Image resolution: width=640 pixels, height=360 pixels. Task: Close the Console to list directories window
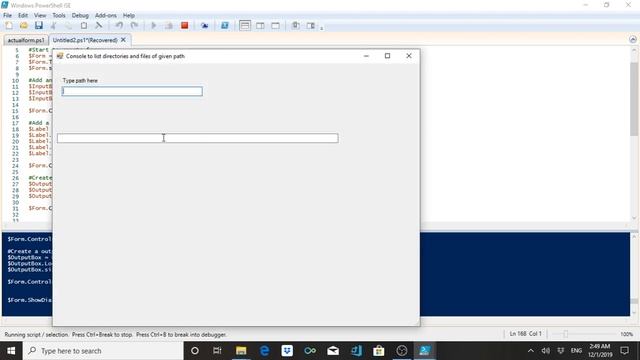409,56
